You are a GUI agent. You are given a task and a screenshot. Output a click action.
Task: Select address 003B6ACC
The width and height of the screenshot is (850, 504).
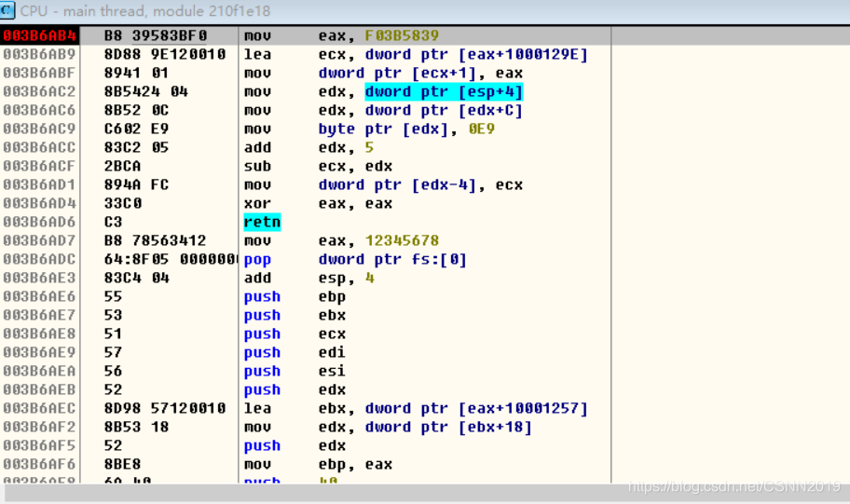39,147
